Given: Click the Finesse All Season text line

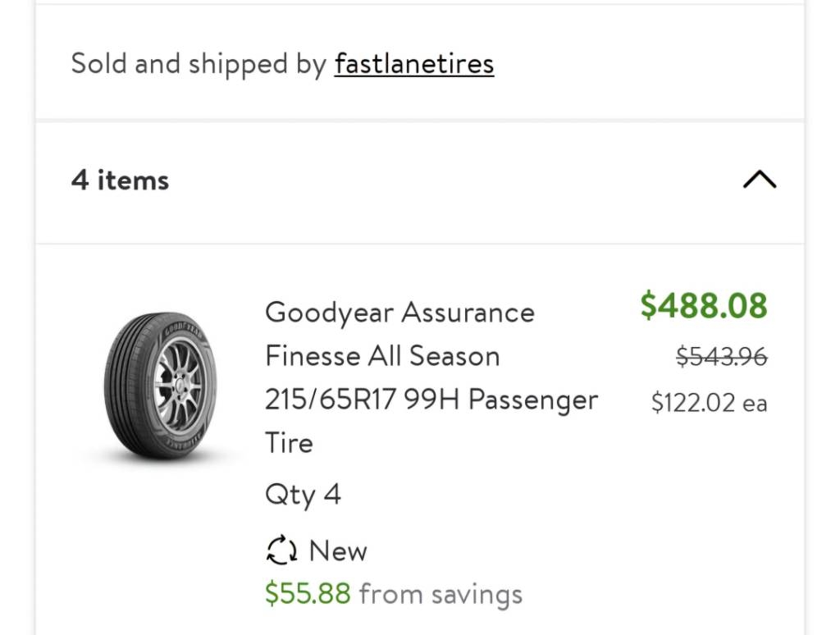Looking at the screenshot, I should click(x=382, y=356).
